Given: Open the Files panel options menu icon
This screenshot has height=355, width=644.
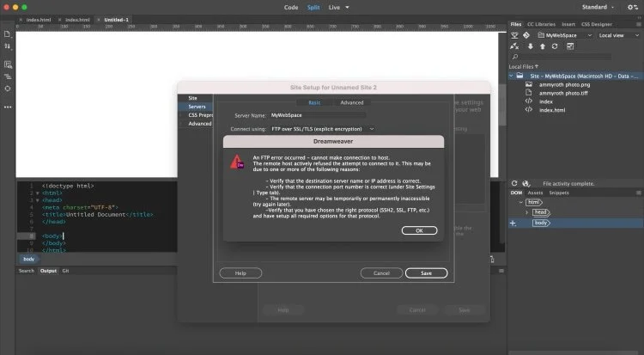Looking at the screenshot, I should [x=638, y=24].
